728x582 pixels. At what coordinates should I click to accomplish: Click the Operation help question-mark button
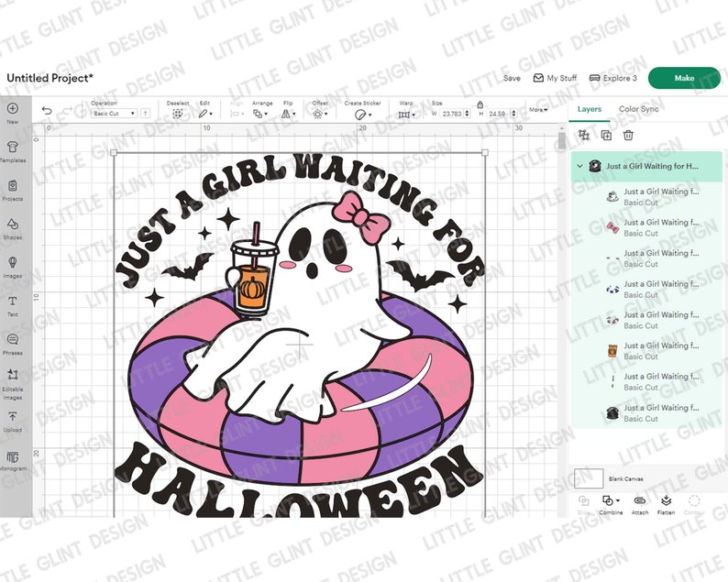(x=145, y=114)
